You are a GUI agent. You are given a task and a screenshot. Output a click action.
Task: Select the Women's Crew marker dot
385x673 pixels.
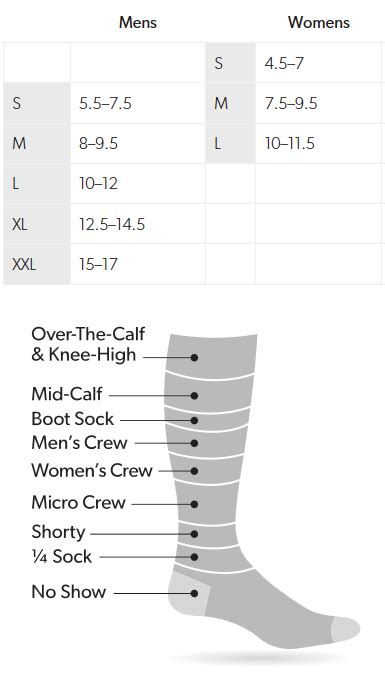pyautogui.click(x=194, y=471)
